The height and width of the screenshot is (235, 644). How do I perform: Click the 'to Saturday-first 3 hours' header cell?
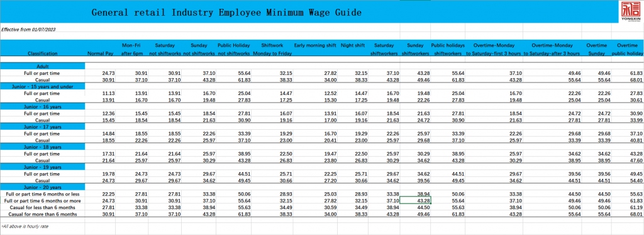(494, 53)
